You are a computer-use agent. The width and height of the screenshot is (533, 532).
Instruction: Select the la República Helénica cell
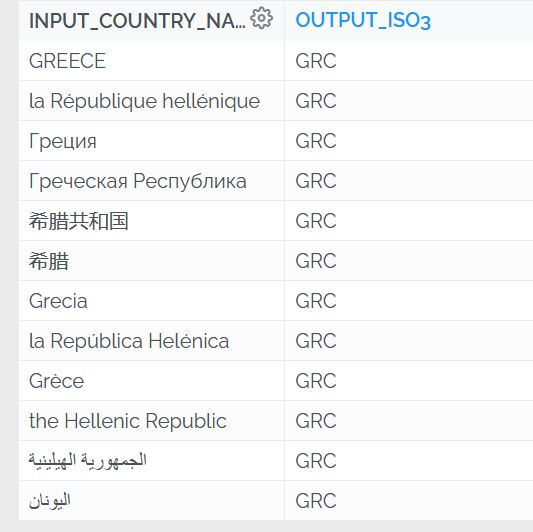tap(152, 341)
